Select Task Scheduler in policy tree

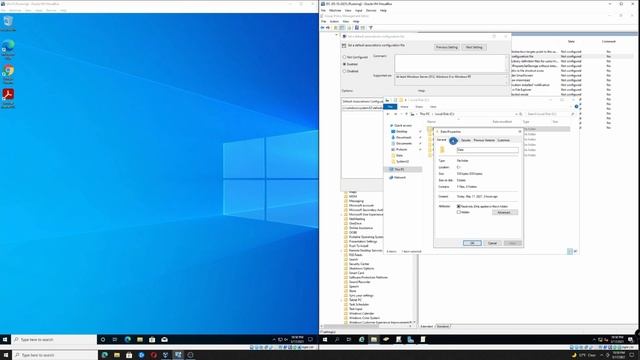click(x=359, y=304)
